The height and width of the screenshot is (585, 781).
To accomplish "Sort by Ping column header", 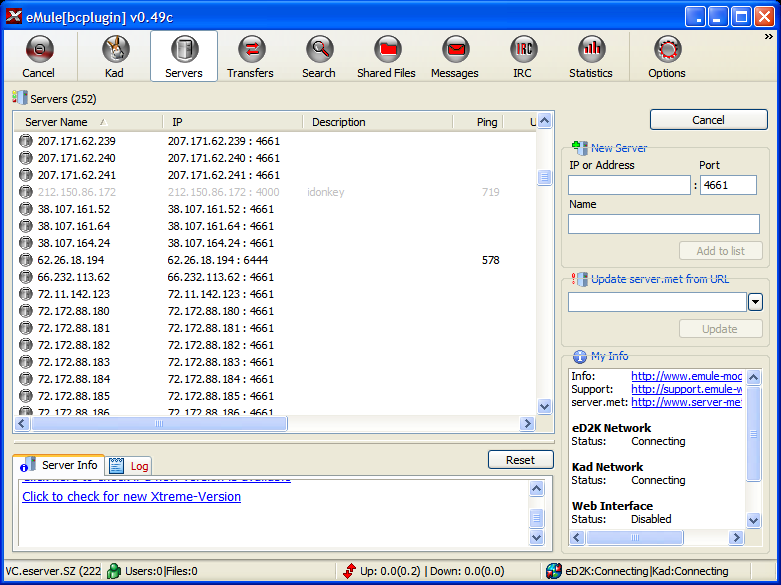I will point(478,122).
